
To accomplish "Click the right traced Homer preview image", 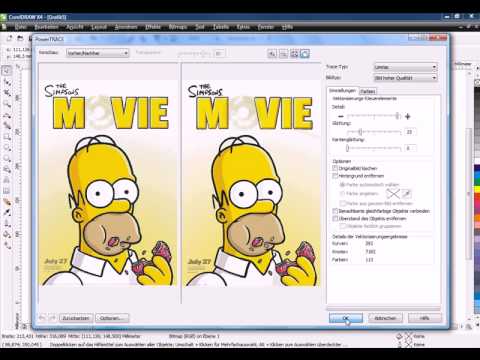I will [252, 183].
